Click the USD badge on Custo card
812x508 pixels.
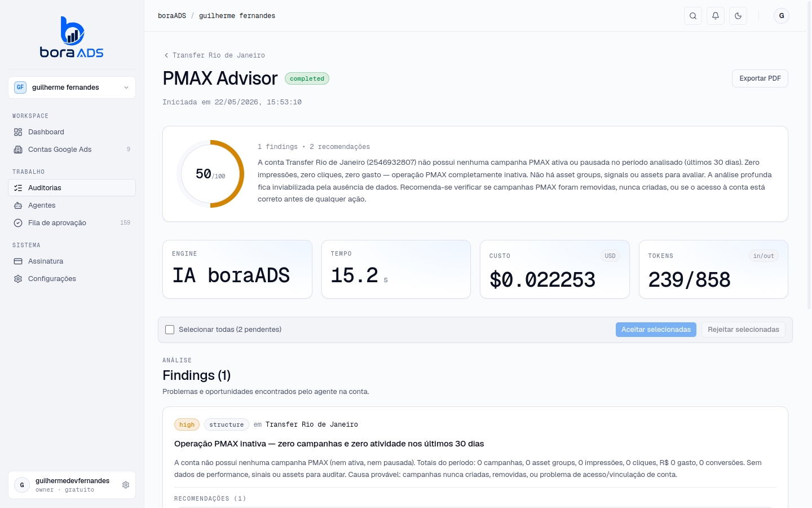click(610, 256)
